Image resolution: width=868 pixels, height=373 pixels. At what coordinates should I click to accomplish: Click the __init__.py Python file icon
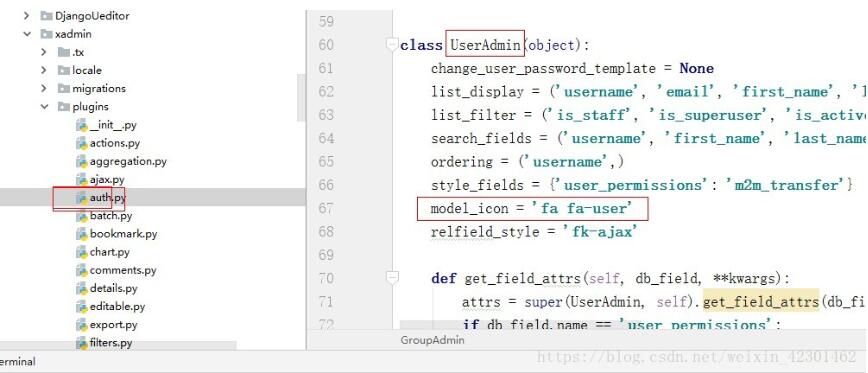81,125
